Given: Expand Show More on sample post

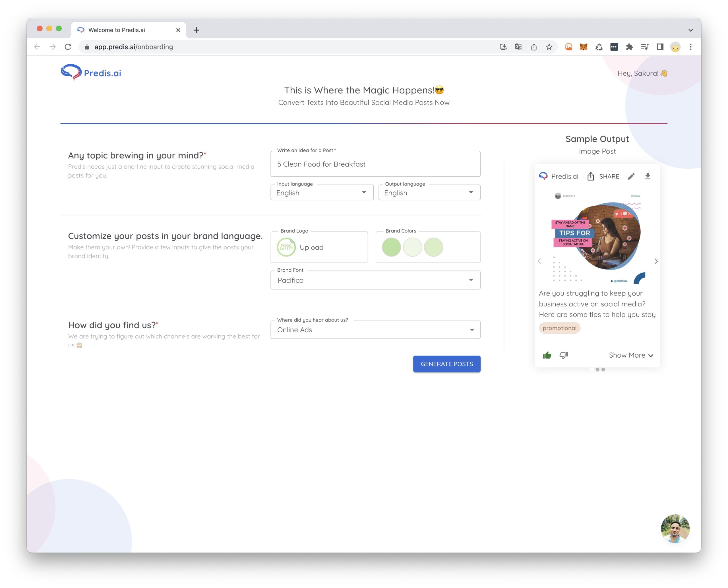Looking at the screenshot, I should click(630, 355).
